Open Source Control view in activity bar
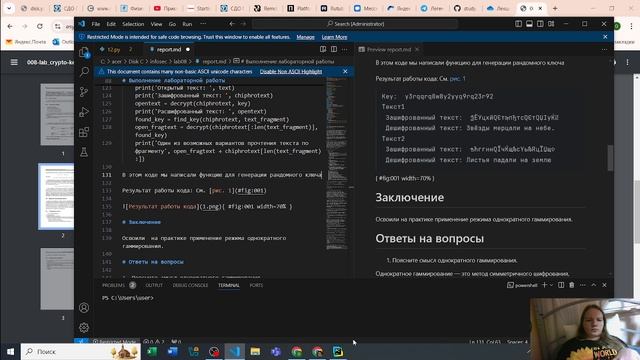Image resolution: width=640 pixels, height=360 pixels. tap(84, 92)
